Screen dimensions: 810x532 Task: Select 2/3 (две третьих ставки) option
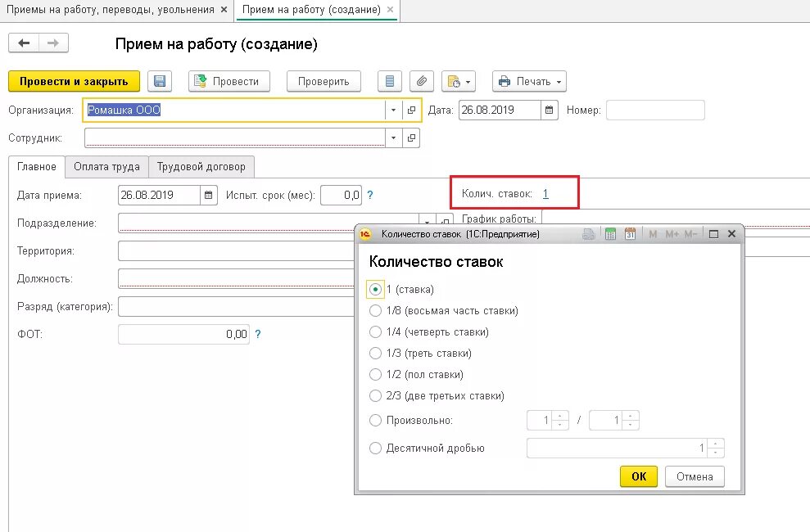pos(376,396)
